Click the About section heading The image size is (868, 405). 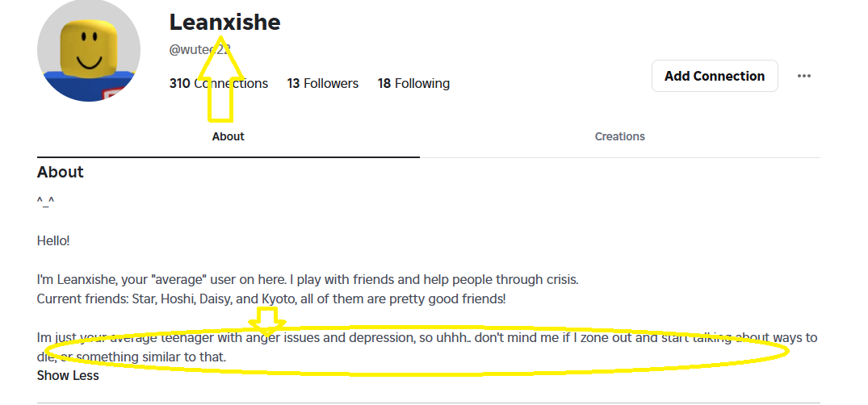[61, 172]
